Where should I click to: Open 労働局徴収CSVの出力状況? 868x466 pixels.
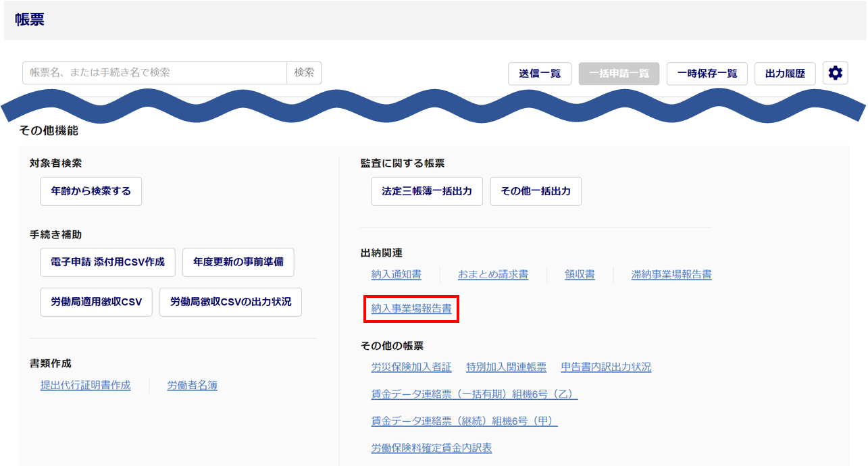pyautogui.click(x=230, y=302)
